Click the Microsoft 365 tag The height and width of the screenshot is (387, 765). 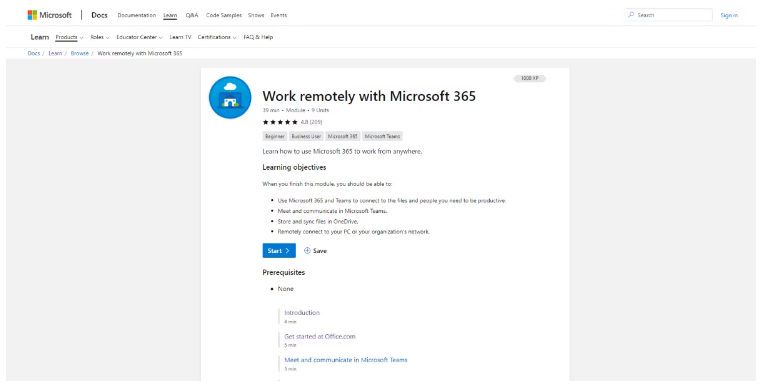tap(342, 136)
